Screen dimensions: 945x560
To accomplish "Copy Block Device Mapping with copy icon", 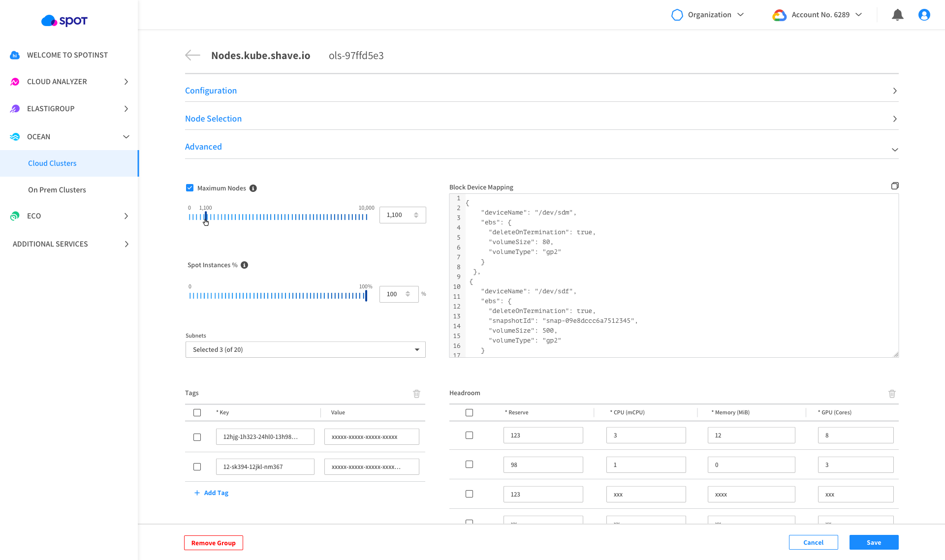I will (894, 186).
